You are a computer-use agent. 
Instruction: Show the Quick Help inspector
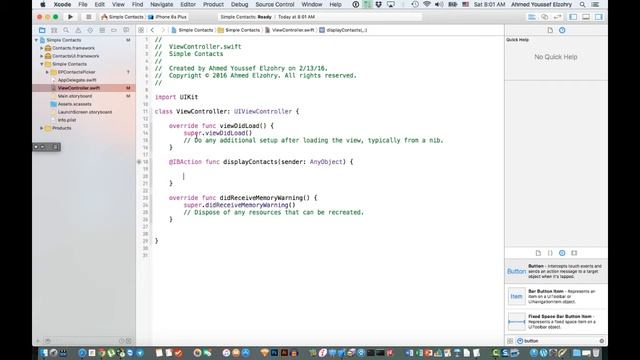(562, 30)
